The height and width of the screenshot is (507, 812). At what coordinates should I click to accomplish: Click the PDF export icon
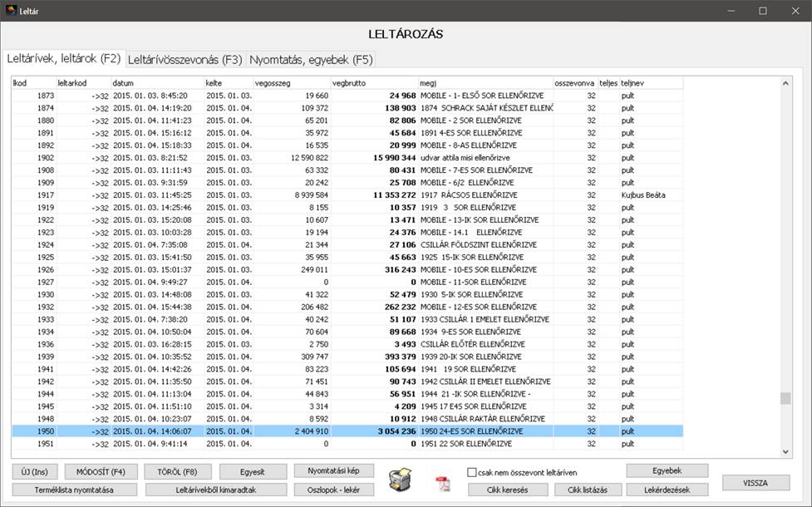442,484
